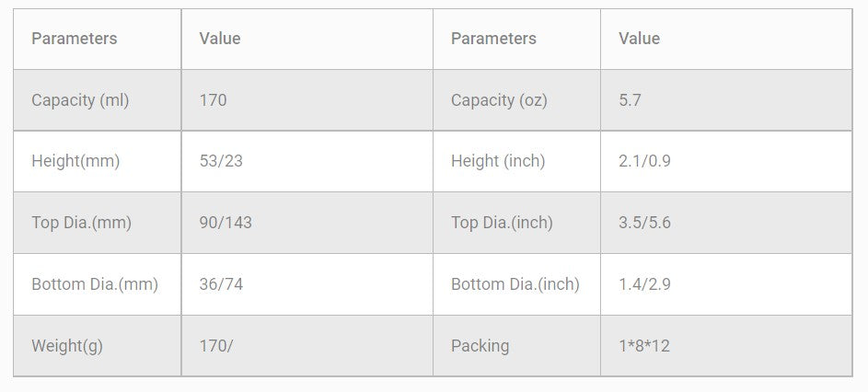Click the 36/74 value cell

coord(221,284)
